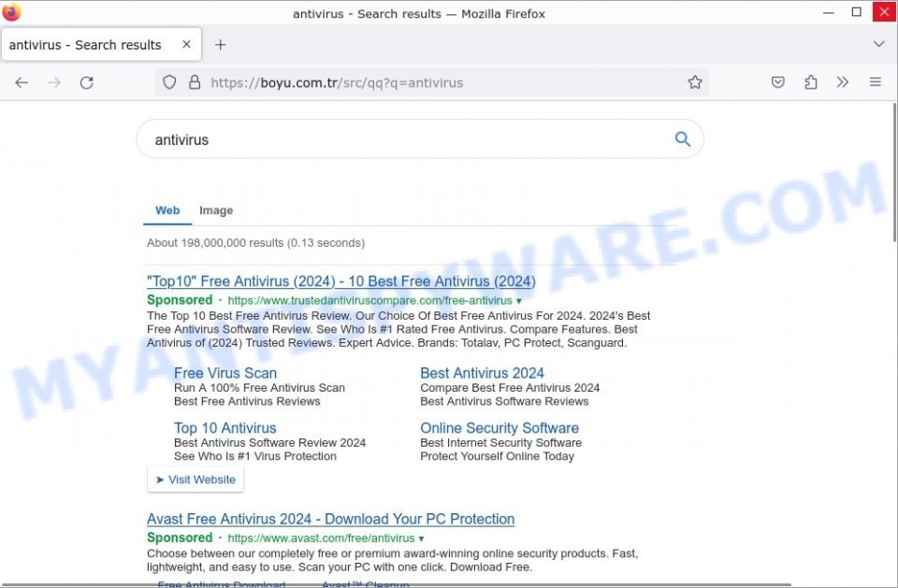
Task: Save page to Pocket
Action: click(777, 82)
